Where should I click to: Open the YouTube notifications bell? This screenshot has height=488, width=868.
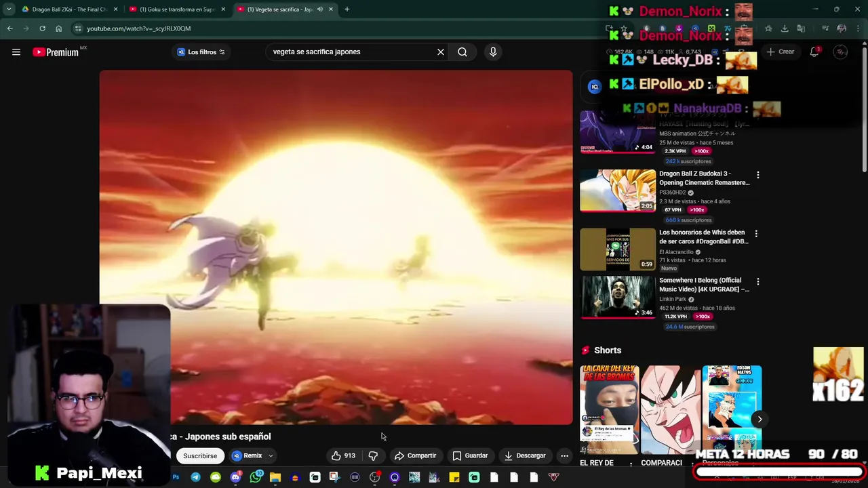click(x=814, y=52)
